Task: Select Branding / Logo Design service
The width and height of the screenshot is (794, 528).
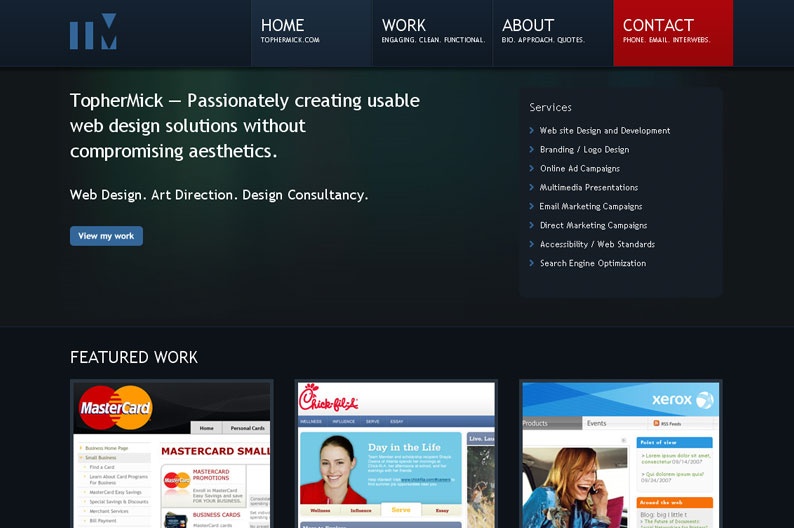Action: click(x=584, y=150)
